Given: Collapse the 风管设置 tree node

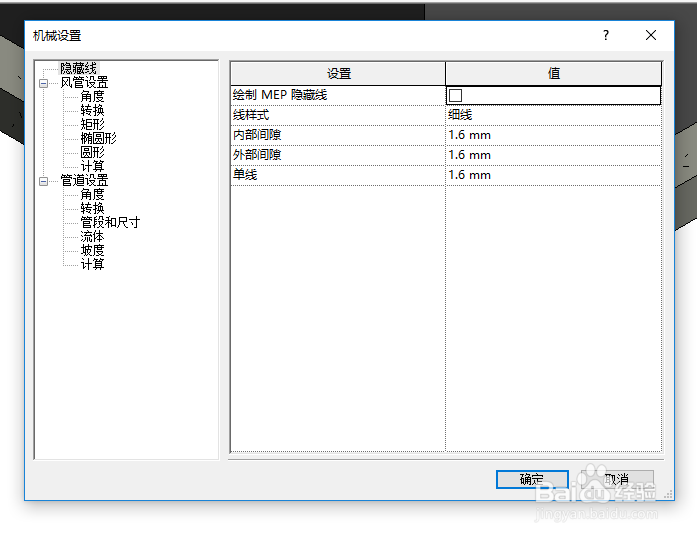Looking at the screenshot, I should coord(44,83).
